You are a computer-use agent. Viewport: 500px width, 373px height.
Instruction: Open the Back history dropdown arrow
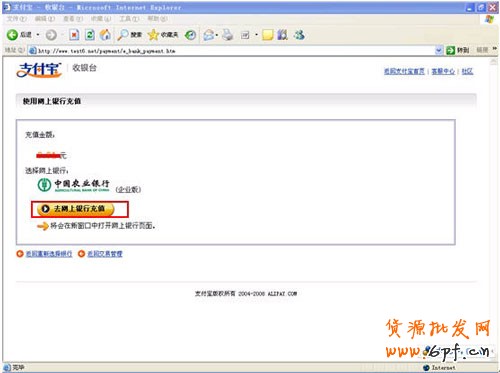tap(38, 35)
